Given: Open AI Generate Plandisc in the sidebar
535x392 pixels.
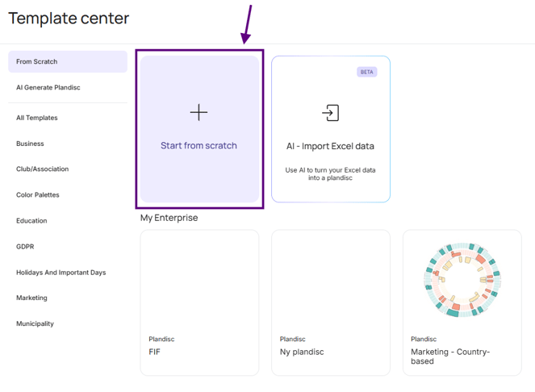Looking at the screenshot, I should click(x=48, y=88).
